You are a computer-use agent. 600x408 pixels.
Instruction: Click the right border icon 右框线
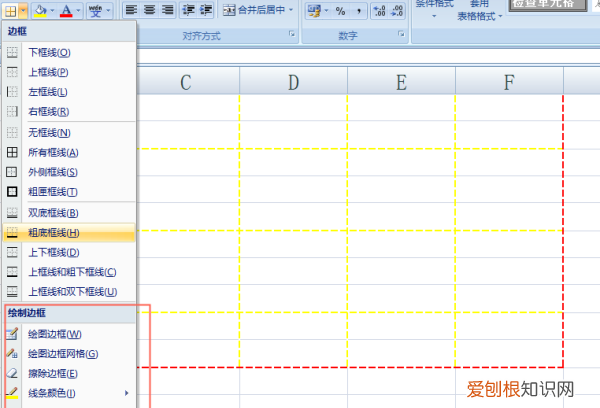click(13, 111)
